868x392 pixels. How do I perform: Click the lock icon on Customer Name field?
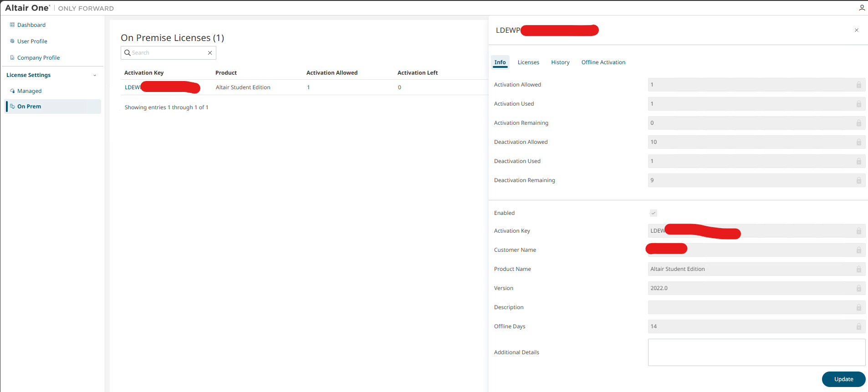[x=859, y=250]
